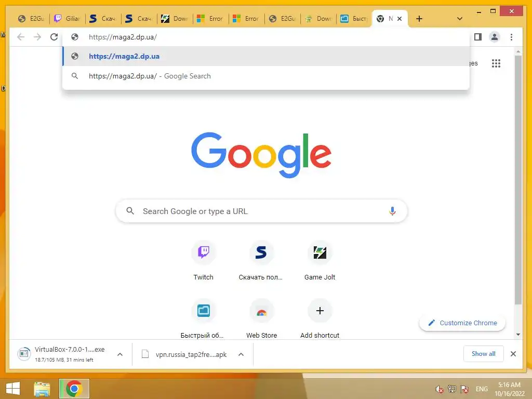Open a new tab with plus button
This screenshot has height=399, width=532.
click(419, 19)
